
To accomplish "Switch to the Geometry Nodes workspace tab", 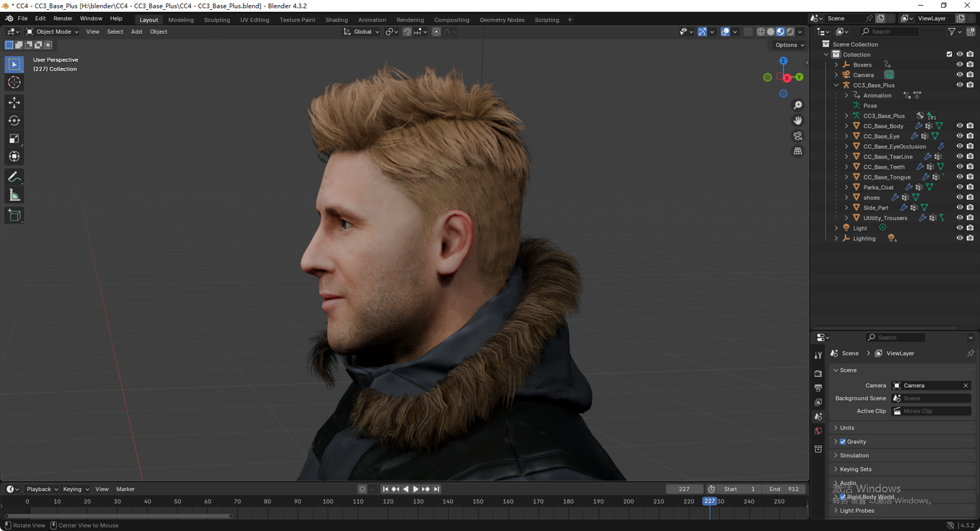I will point(502,20).
